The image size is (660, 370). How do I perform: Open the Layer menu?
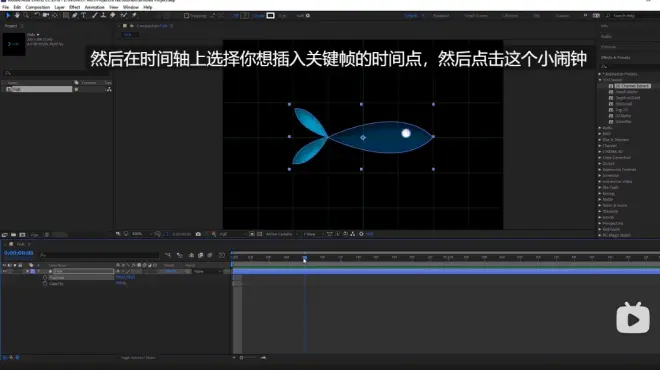tap(59, 7)
